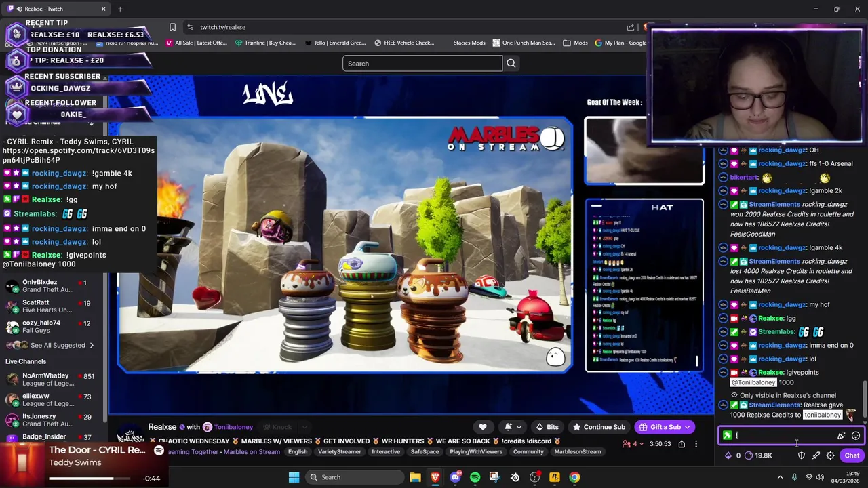The width and height of the screenshot is (868, 488).
Task: Open Mods bookmark folder
Action: pyautogui.click(x=575, y=43)
